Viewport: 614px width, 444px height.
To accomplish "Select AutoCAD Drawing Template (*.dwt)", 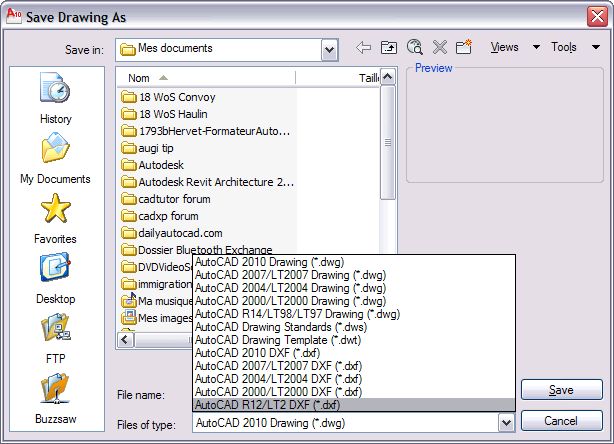I will click(354, 339).
